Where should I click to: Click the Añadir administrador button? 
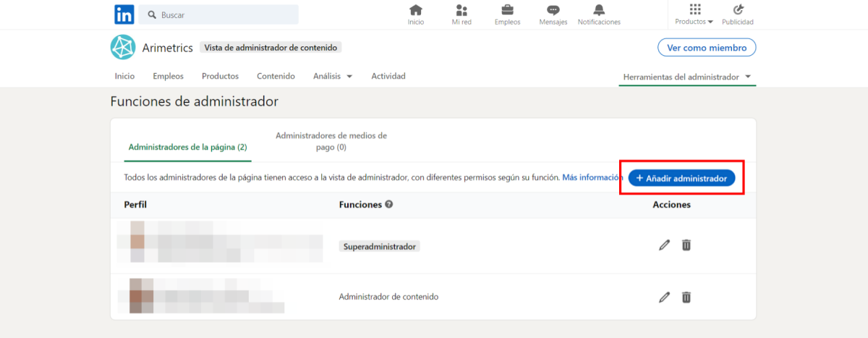click(681, 178)
